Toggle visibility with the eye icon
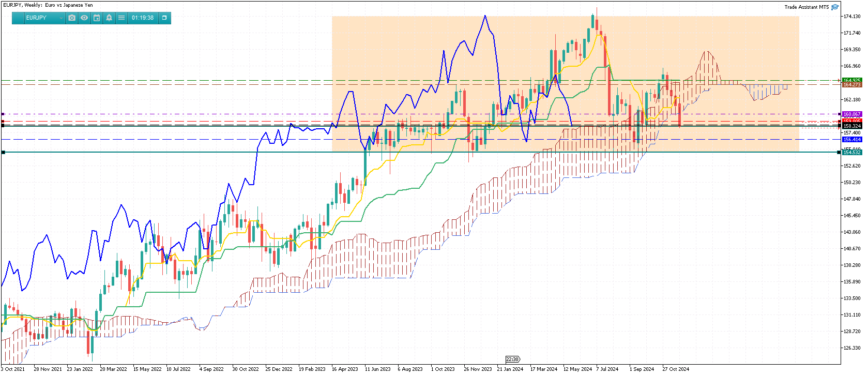 point(84,18)
